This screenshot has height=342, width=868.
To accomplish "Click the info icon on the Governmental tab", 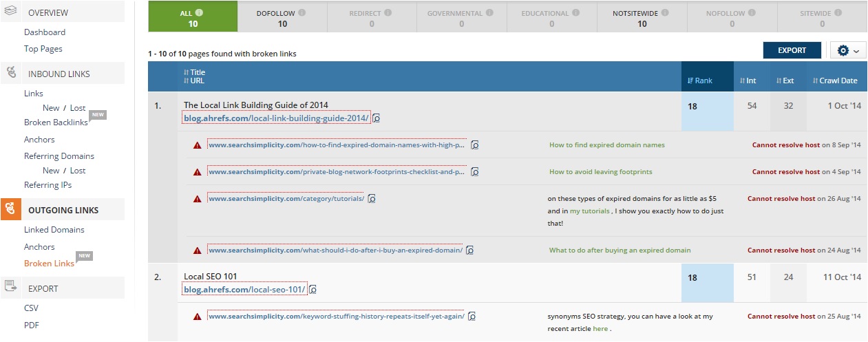I will 489,12.
